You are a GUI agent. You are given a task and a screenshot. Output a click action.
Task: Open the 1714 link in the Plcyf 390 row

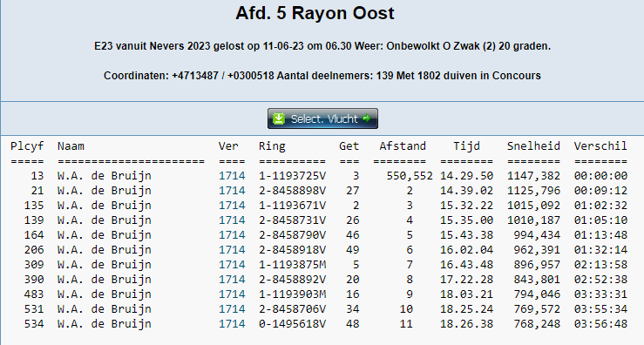coord(232,280)
